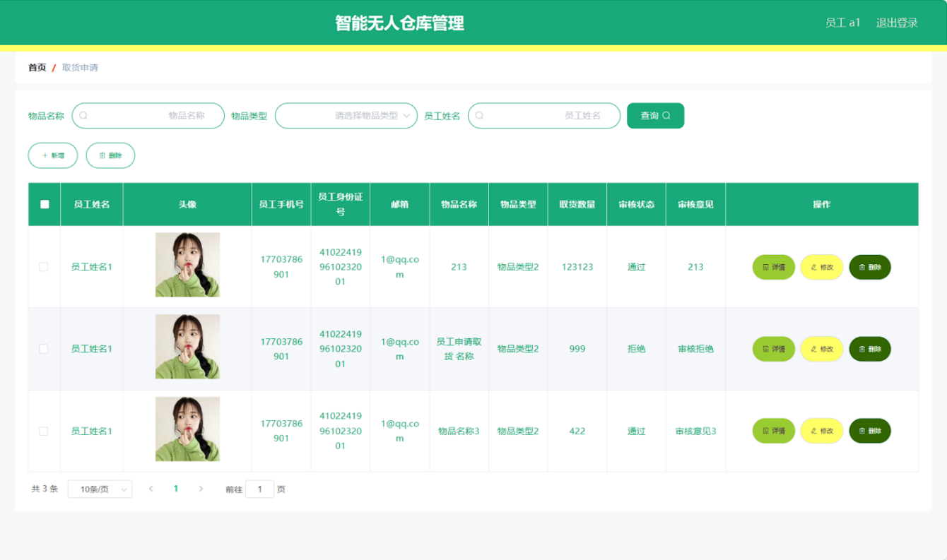The image size is (947, 560).
Task: Click the 共 3 条 total count text
Action: coord(45,489)
